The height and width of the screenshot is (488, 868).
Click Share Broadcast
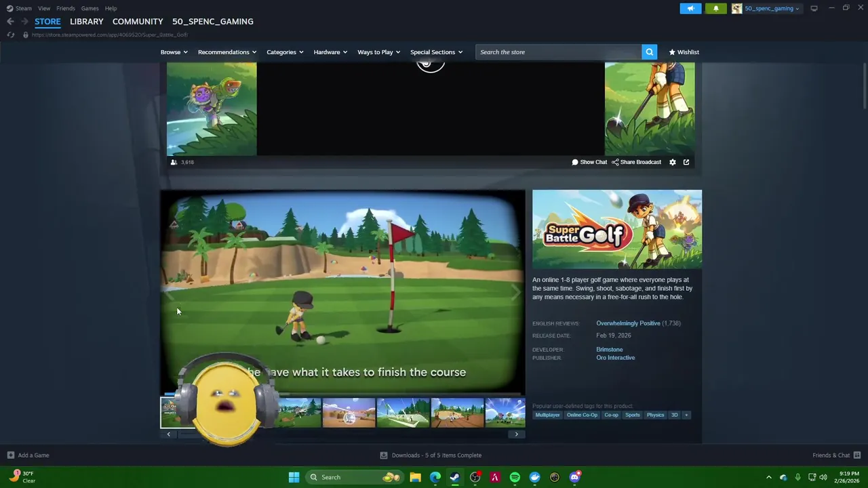click(636, 162)
